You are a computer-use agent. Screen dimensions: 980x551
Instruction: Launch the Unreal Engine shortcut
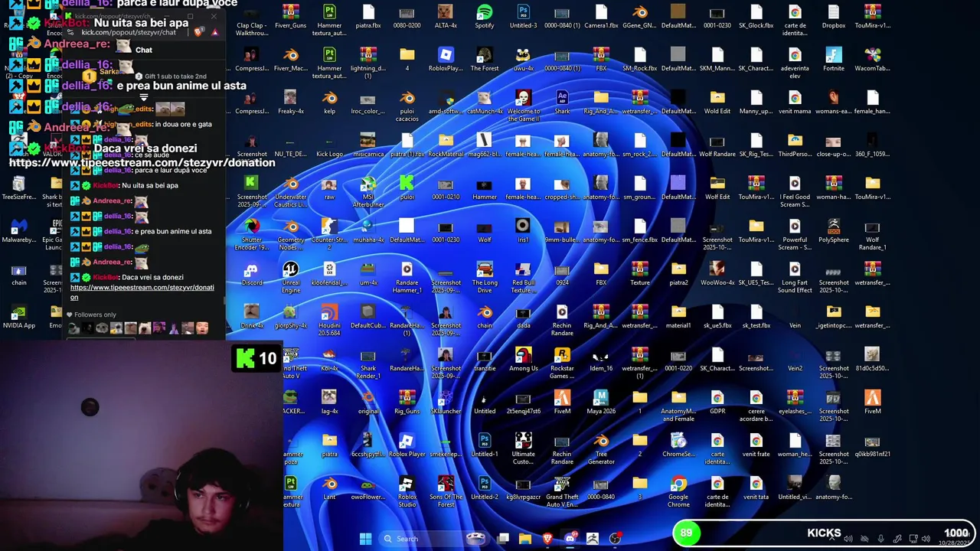(x=291, y=277)
